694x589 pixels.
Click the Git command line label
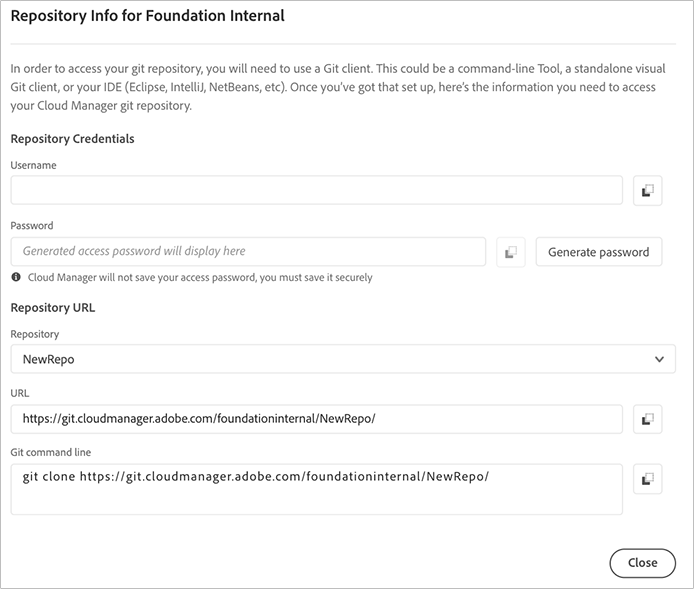(x=50, y=452)
